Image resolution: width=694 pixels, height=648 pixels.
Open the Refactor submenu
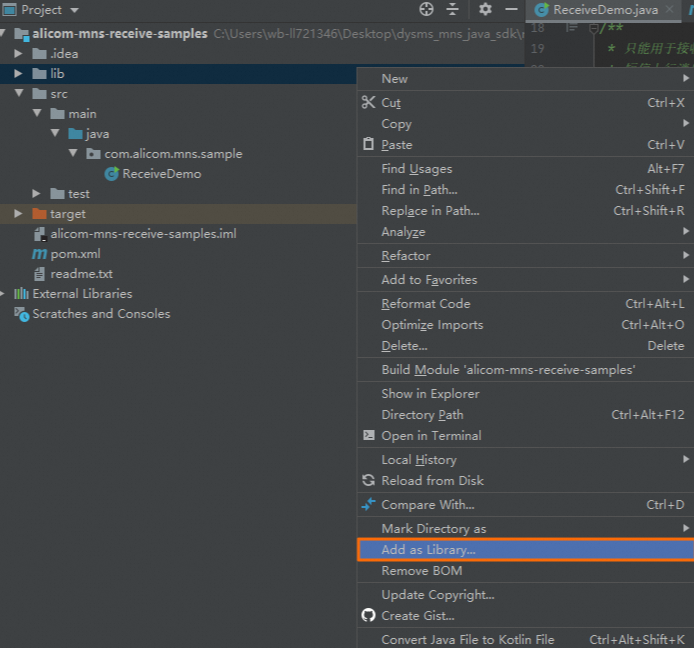coord(525,256)
